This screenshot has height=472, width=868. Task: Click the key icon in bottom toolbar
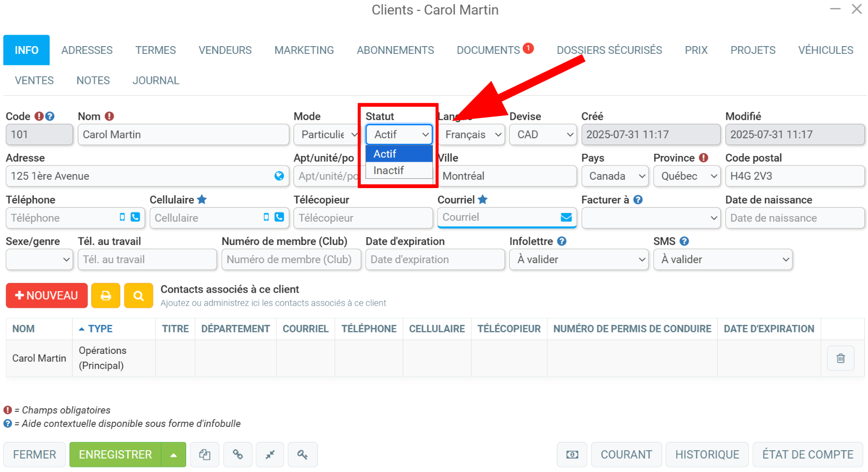click(x=302, y=454)
